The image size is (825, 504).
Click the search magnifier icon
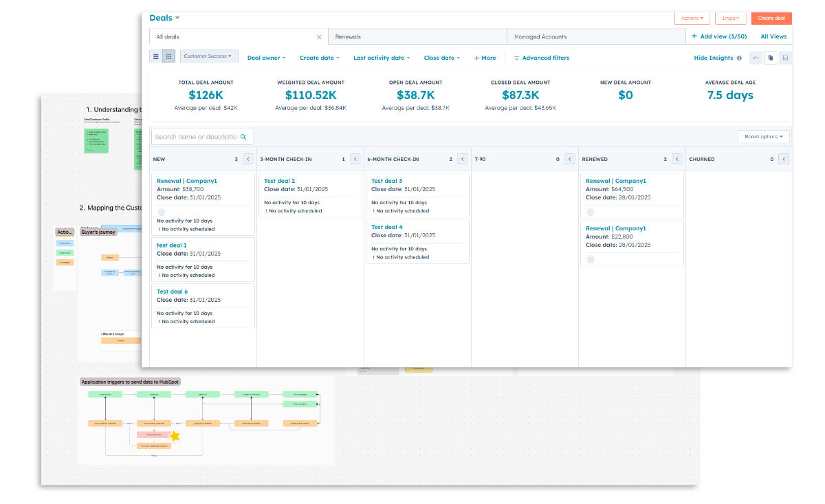[243, 137]
